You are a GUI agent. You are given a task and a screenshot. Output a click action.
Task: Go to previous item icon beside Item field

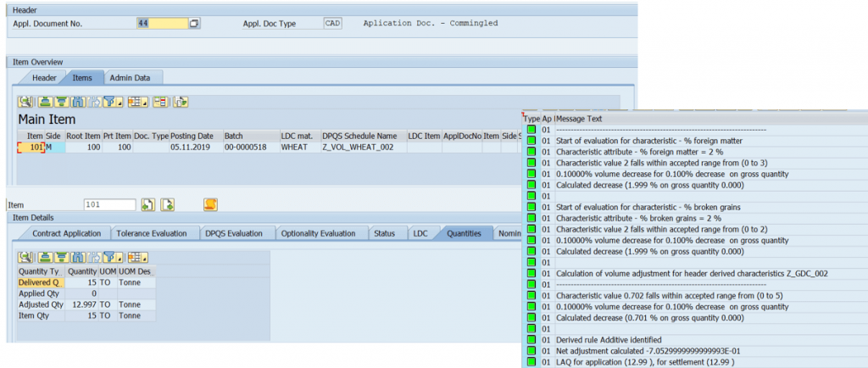click(x=147, y=204)
